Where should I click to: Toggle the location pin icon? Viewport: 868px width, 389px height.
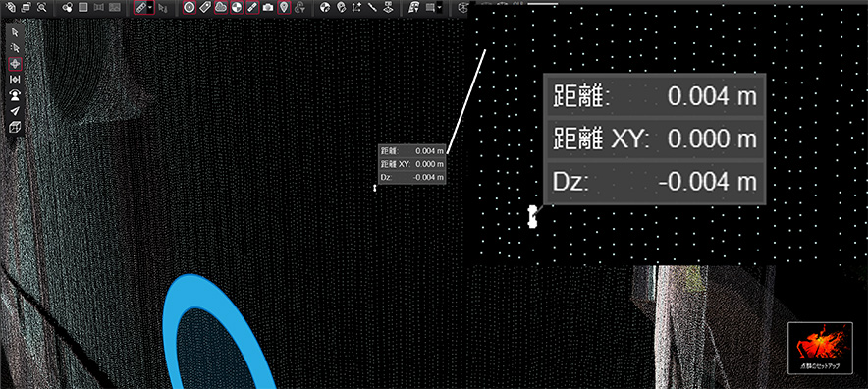point(284,8)
